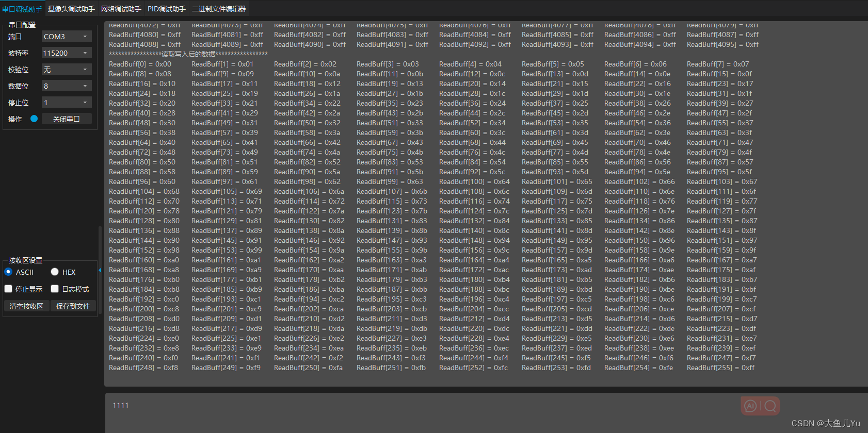Screen dimensions: 868x433
Task: Open the 摄像头调试助手 tab
Action: point(71,9)
